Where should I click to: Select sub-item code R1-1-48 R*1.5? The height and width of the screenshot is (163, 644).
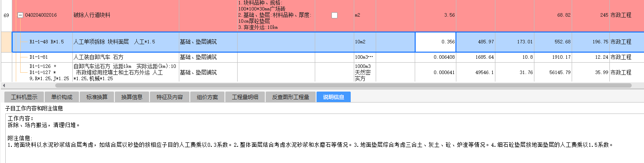(47, 42)
